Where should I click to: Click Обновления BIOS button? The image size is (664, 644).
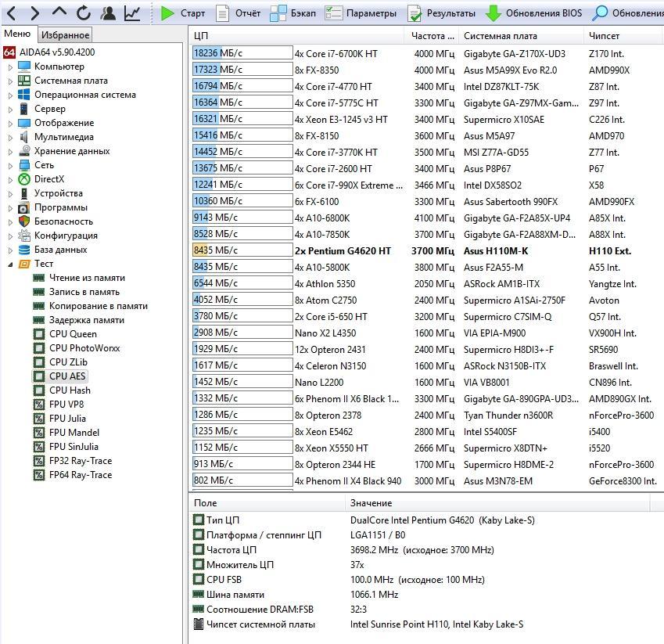coord(533,13)
